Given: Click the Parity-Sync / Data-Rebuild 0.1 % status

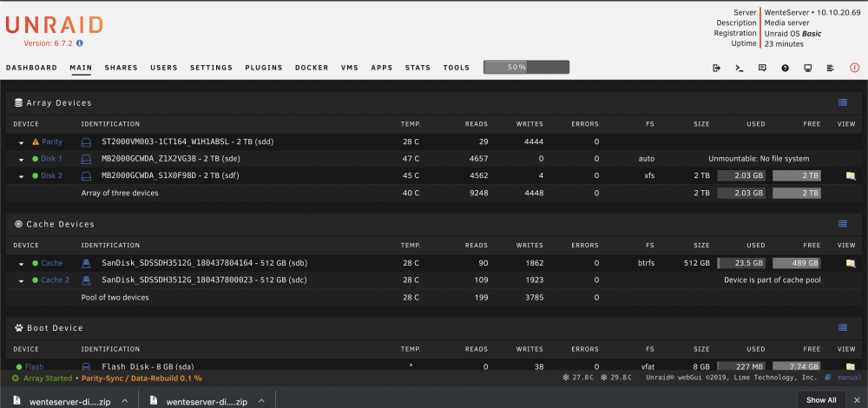Looking at the screenshot, I should [x=141, y=378].
